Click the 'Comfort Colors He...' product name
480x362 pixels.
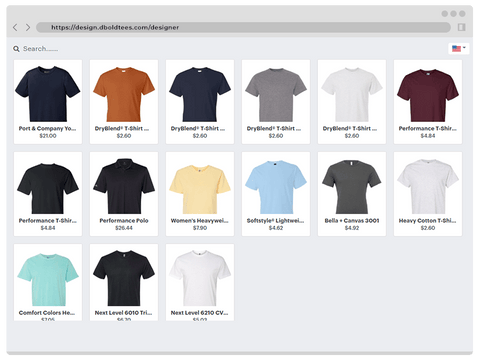[x=47, y=313]
